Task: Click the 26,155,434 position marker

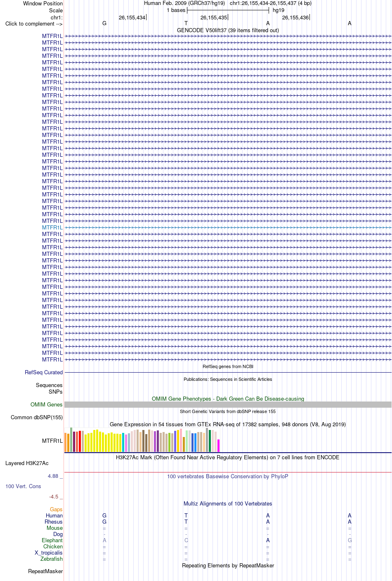Action: click(x=132, y=17)
